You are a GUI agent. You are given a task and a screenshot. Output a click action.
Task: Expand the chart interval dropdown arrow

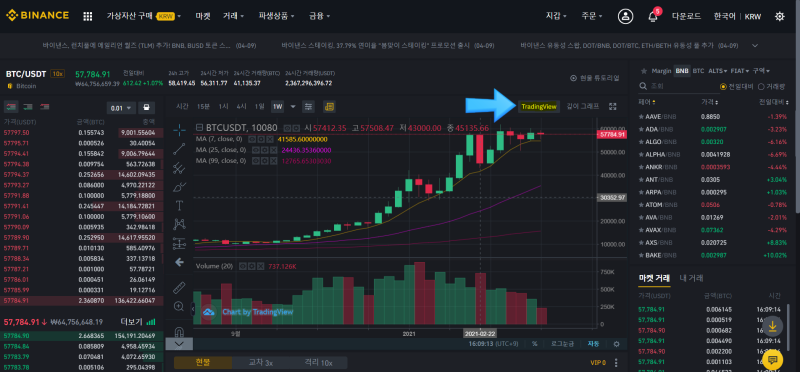[293, 107]
